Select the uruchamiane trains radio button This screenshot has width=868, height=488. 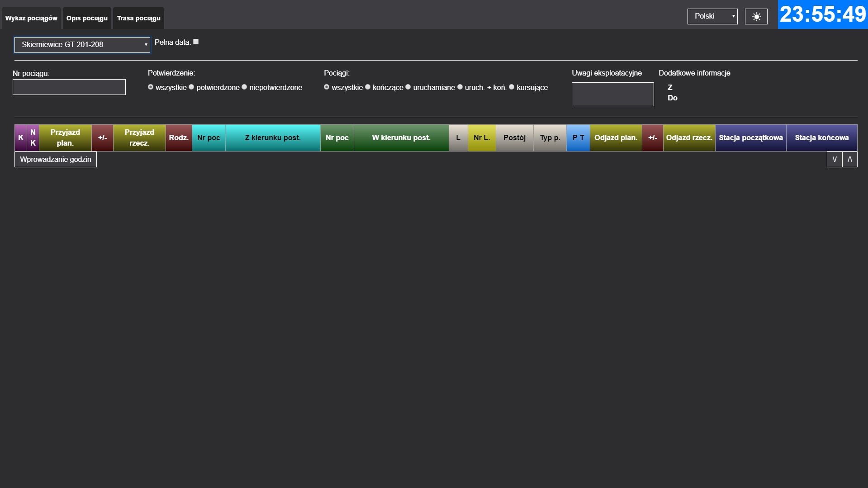tap(408, 87)
